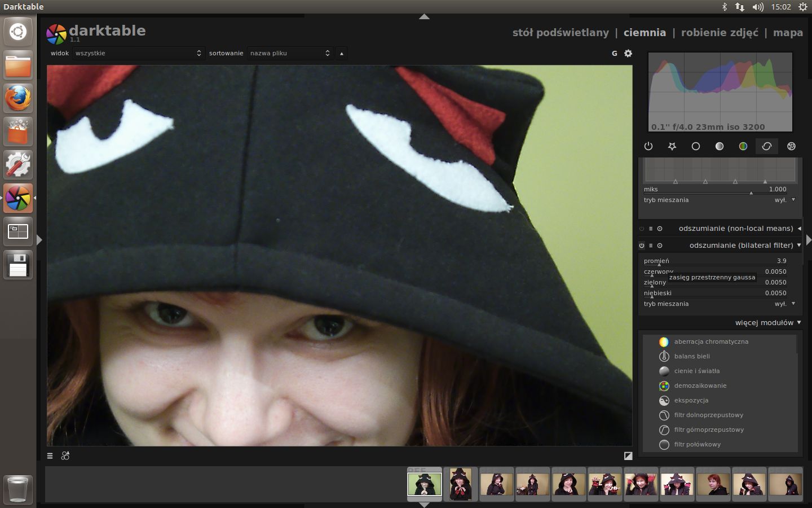Open the sortowanie dropdown
Screen dimensions: 812x508
point(290,53)
